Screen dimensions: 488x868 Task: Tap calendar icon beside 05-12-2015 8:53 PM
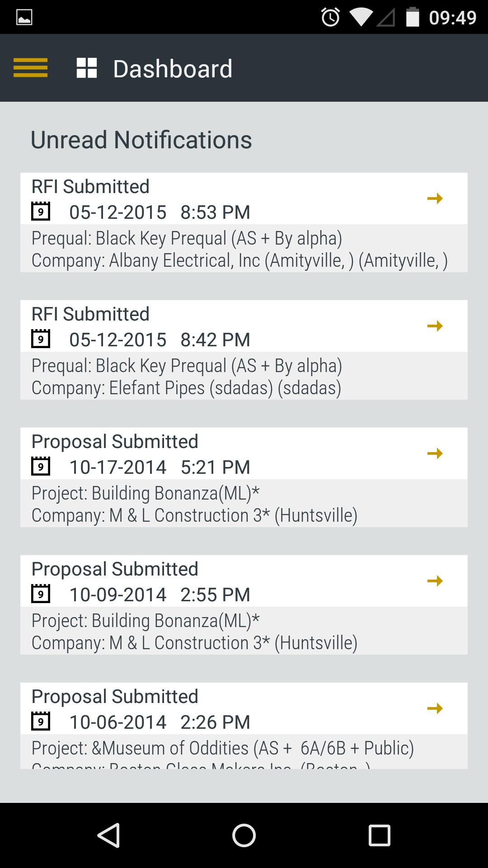click(x=41, y=211)
